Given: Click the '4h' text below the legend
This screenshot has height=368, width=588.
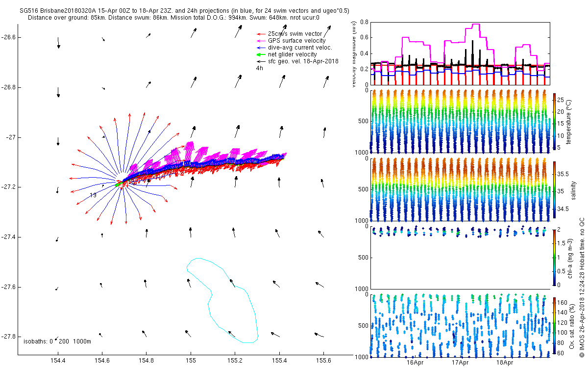Looking at the screenshot, I should point(260,68).
